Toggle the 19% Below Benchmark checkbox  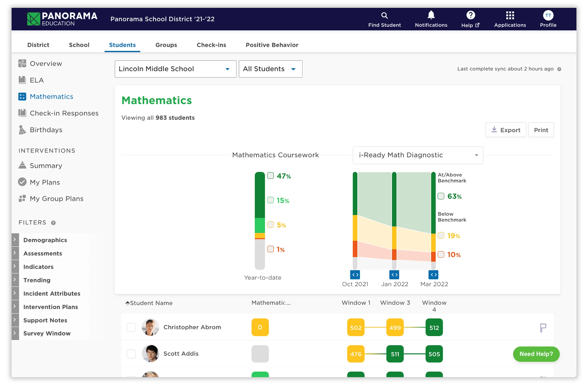441,235
